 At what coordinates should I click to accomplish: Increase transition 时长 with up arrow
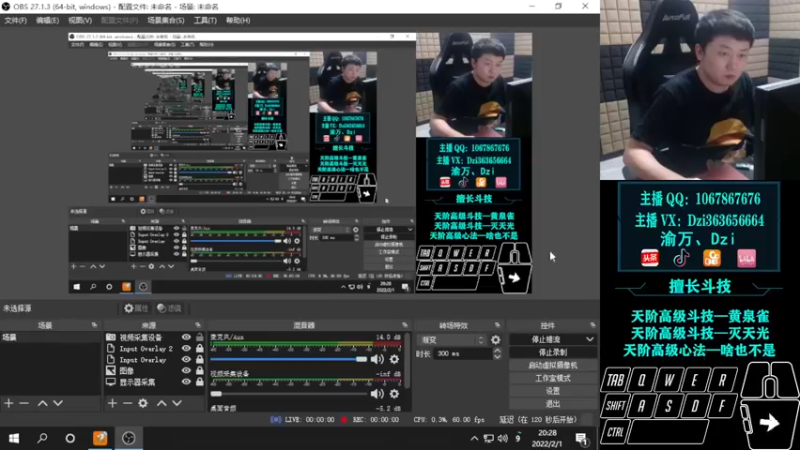(x=497, y=351)
